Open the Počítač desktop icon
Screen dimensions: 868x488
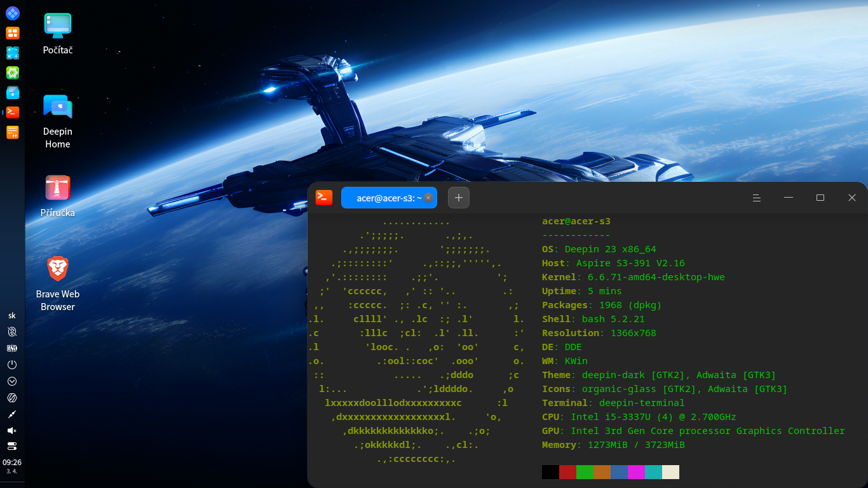[x=58, y=33]
